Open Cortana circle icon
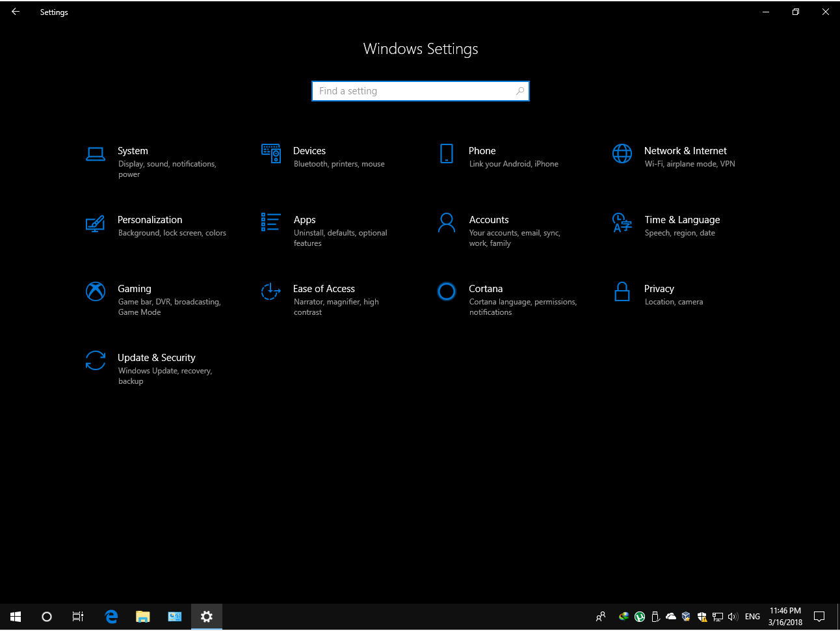Image resolution: width=840 pixels, height=631 pixels. (447, 291)
